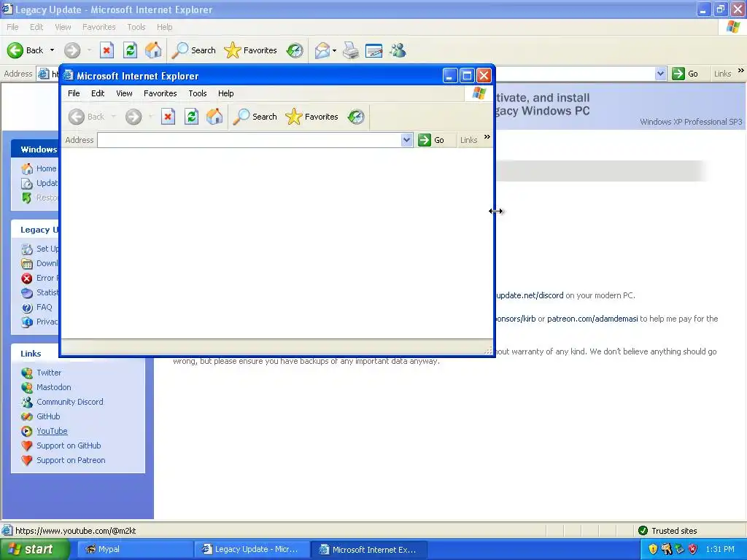Open Support on Patreon link
The height and width of the screenshot is (560, 747).
click(71, 460)
